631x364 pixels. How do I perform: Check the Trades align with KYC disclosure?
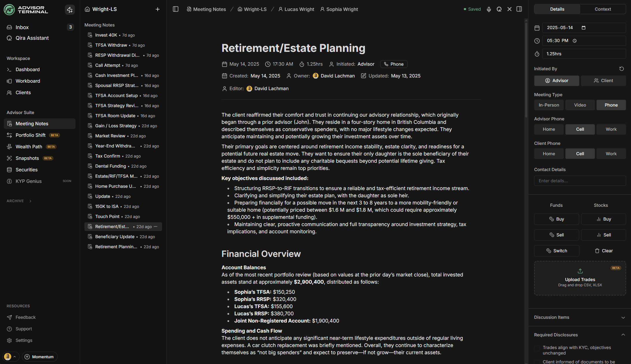[x=537, y=349]
